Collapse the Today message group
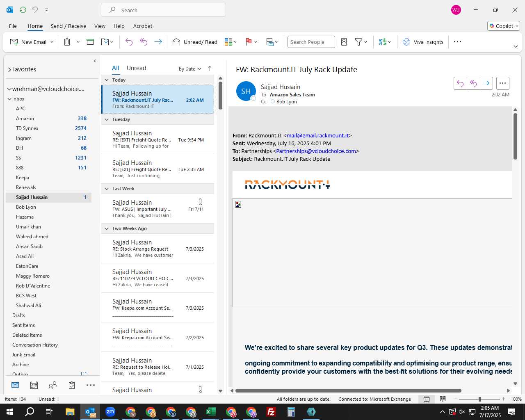Image resolution: width=525 pixels, height=420 pixels. click(107, 80)
